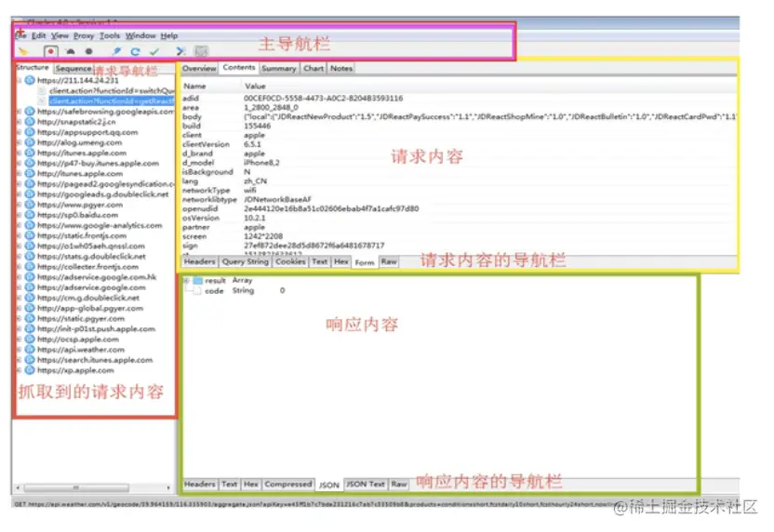The height and width of the screenshot is (532, 774).
Task: Expand the safebrowsing.googleapis.com host node
Action: (x=20, y=112)
